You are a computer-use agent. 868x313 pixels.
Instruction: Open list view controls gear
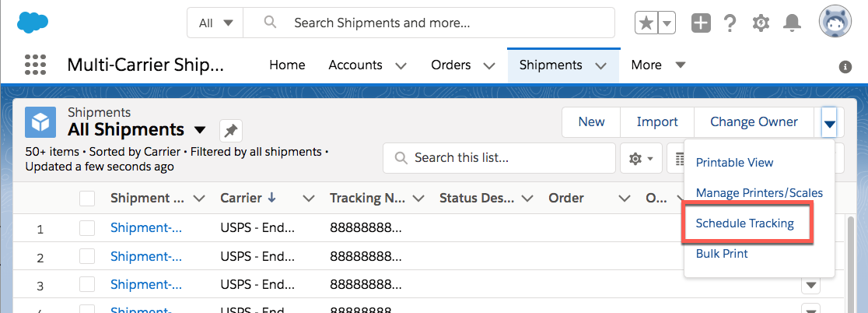coord(641,158)
